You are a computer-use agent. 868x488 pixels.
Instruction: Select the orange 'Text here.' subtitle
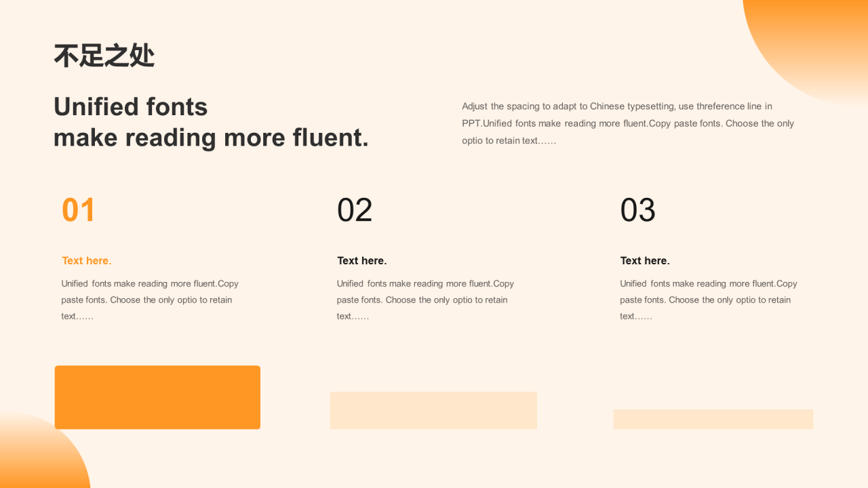point(87,261)
